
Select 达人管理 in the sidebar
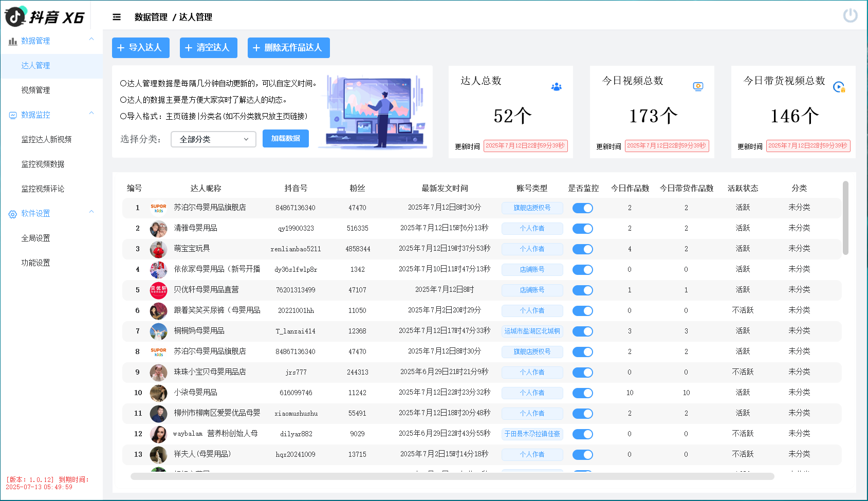(x=51, y=66)
